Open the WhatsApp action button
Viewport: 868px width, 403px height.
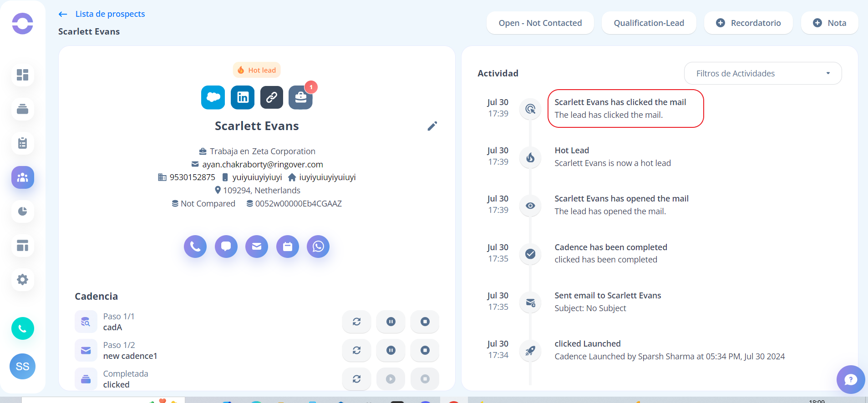pos(318,247)
